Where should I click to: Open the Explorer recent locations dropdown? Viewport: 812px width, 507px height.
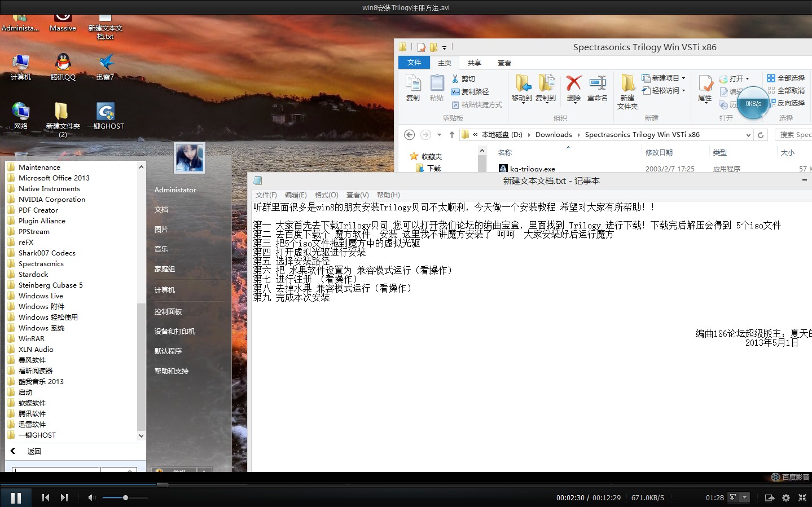[x=439, y=135]
